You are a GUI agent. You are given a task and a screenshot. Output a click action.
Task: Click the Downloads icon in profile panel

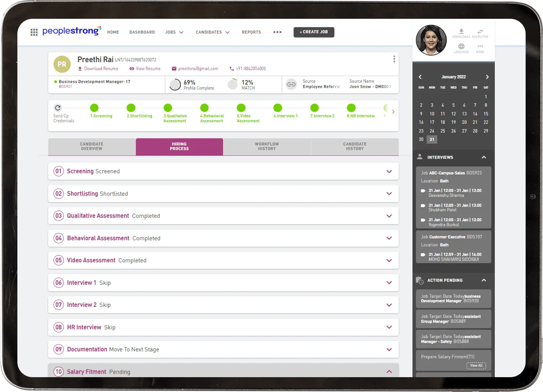[461, 31]
